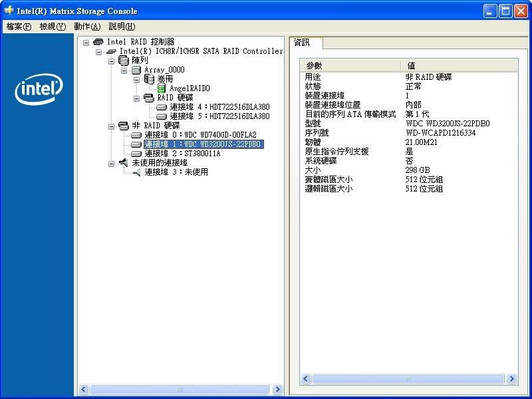Click the 目前的序列 ATA 傳輸模式 parameter label

[350, 114]
